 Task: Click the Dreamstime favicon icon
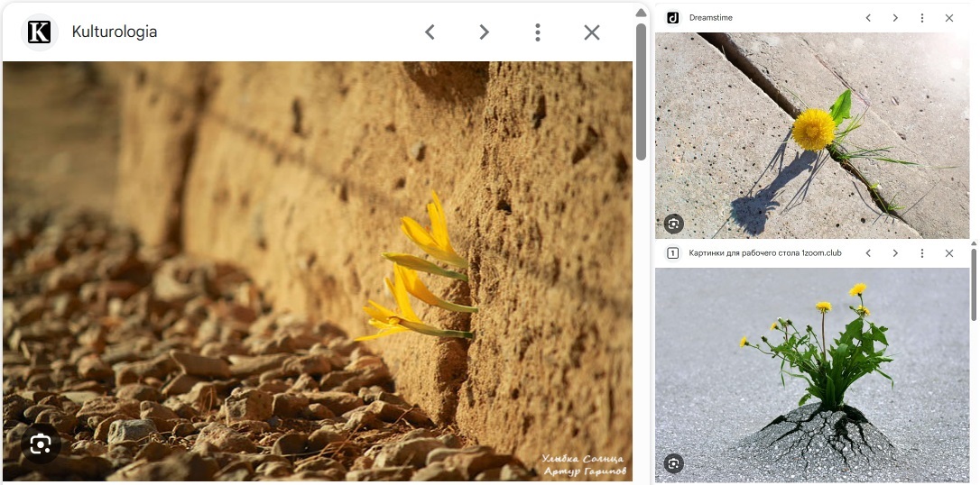point(672,18)
